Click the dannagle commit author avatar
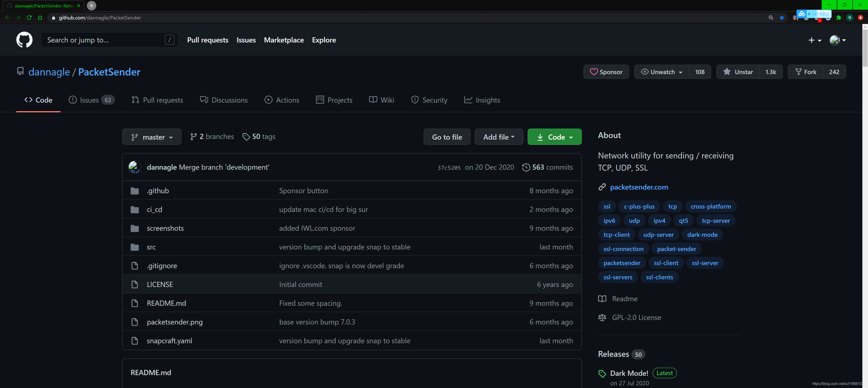The height and width of the screenshot is (388, 868). tap(134, 167)
